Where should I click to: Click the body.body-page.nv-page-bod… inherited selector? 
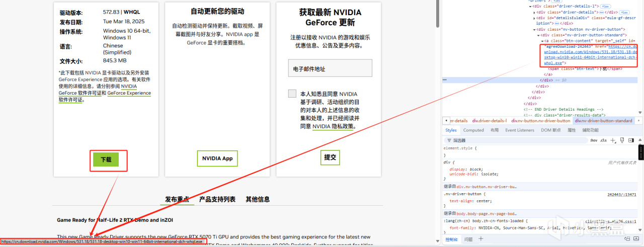[x=488, y=213]
